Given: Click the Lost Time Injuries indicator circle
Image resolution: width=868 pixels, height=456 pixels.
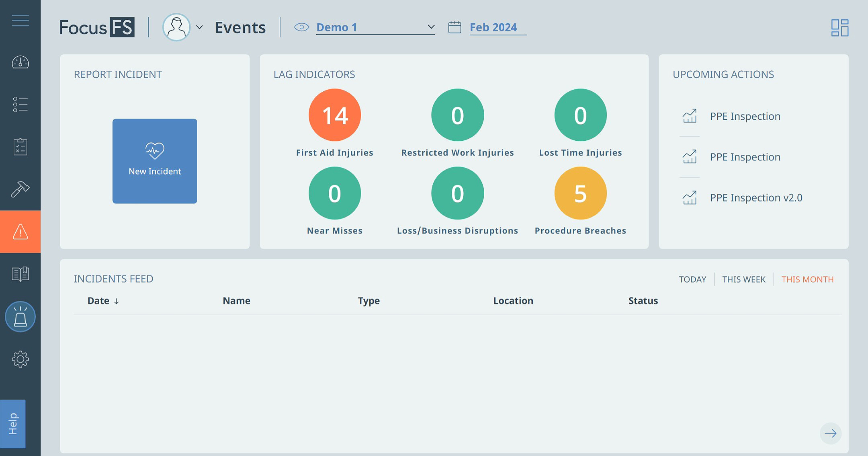Looking at the screenshot, I should click(x=580, y=115).
